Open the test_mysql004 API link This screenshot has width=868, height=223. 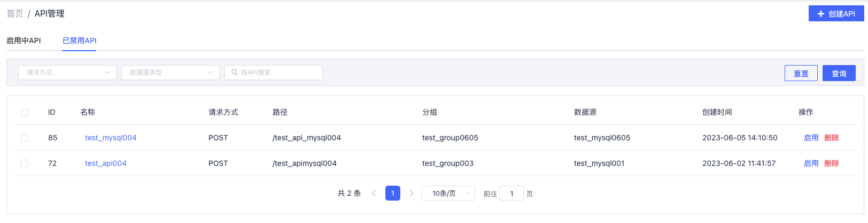[x=111, y=138]
